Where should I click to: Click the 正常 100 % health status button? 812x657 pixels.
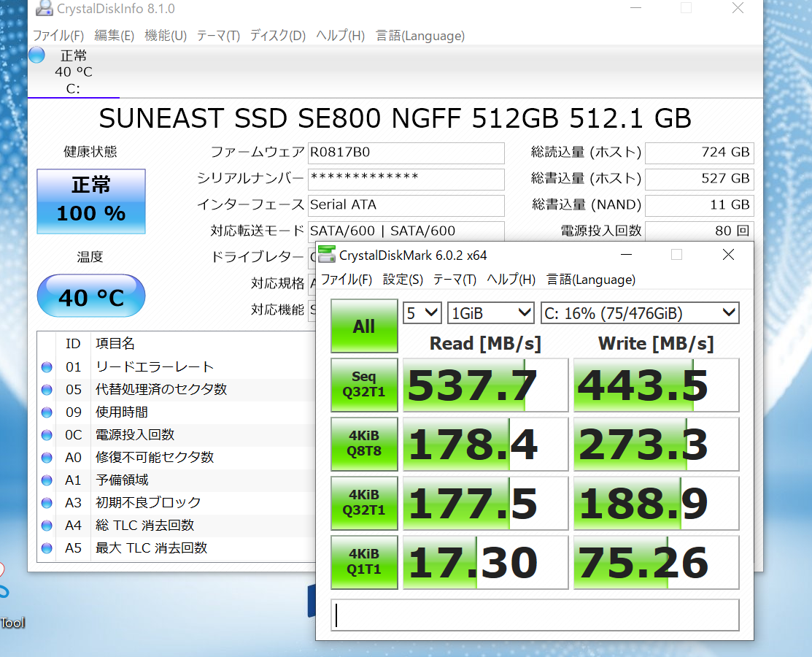[x=91, y=201]
